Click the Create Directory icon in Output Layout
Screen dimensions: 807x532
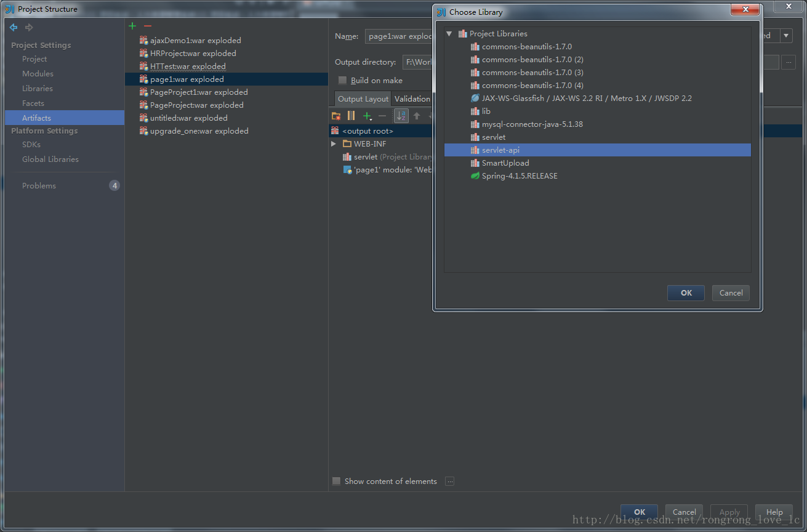click(336, 116)
